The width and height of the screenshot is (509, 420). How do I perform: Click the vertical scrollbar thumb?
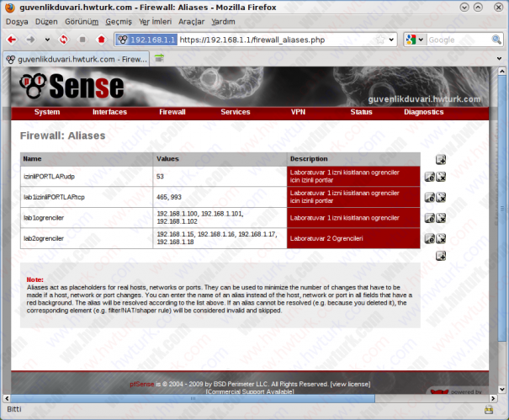tap(502, 208)
